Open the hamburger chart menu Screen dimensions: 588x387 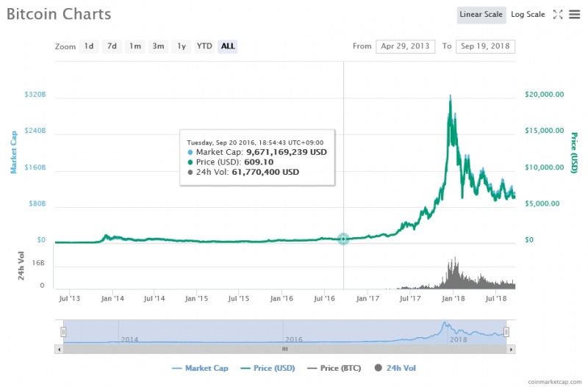click(574, 14)
